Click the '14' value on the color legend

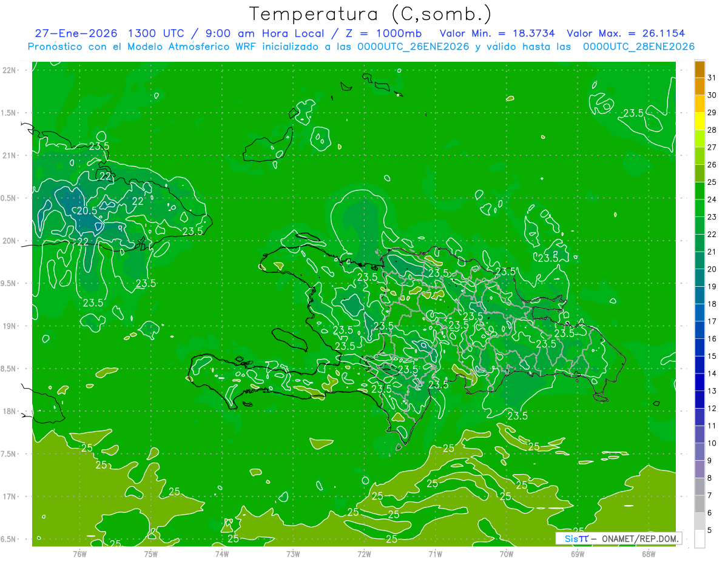(712, 374)
